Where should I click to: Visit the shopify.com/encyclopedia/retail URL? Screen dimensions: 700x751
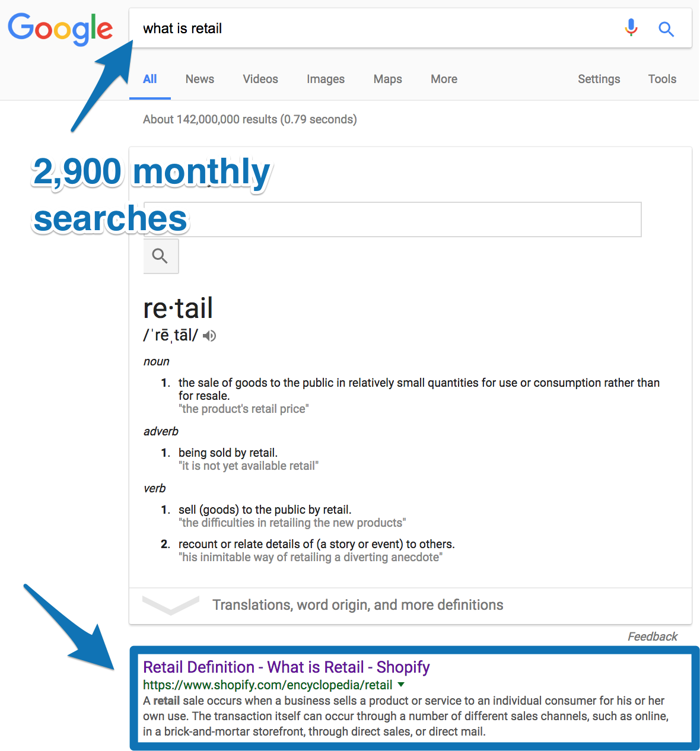point(267,685)
